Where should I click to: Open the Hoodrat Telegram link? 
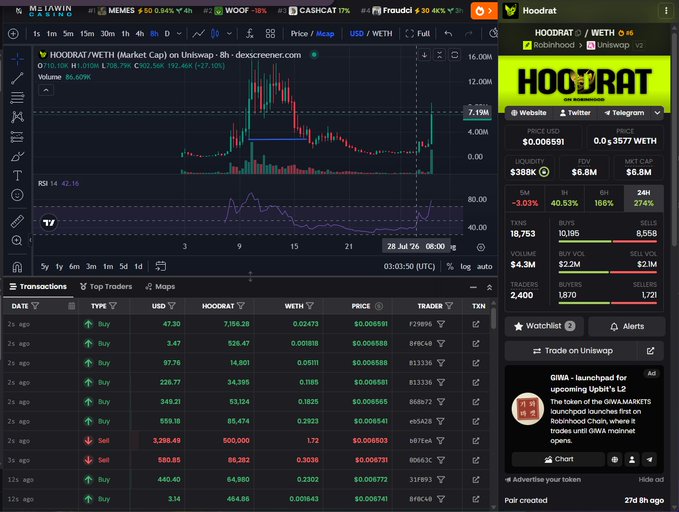[624, 113]
